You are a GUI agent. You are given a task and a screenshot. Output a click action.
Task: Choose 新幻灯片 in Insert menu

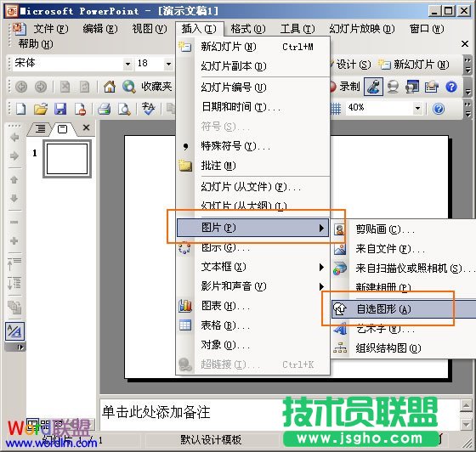[x=252, y=47]
